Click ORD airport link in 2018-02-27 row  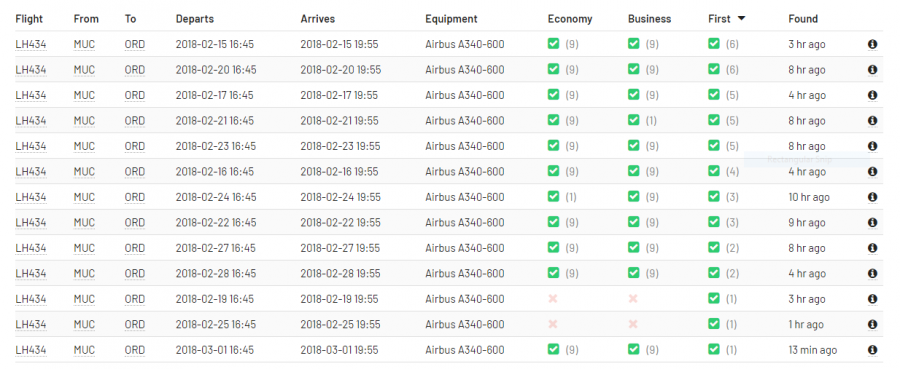pos(134,248)
